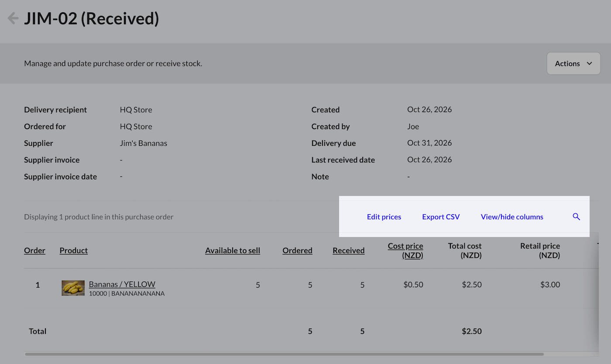Click the horizontal scrollbar under the table
Image resolution: width=611 pixels, height=364 pixels.
pyautogui.click(x=284, y=354)
